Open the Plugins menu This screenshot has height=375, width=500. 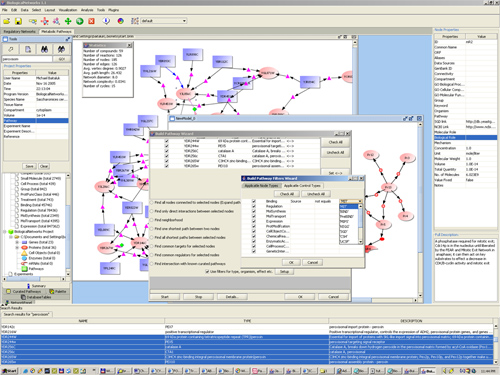113,10
